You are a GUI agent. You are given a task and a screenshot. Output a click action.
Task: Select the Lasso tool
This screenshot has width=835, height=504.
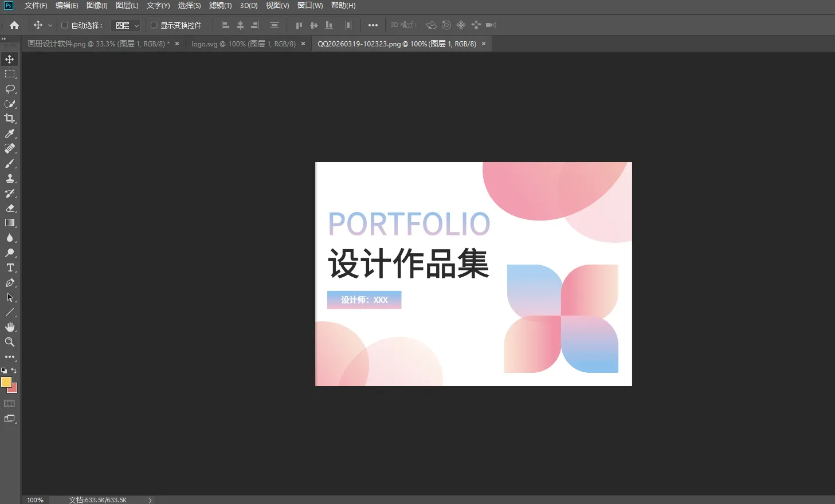9,89
